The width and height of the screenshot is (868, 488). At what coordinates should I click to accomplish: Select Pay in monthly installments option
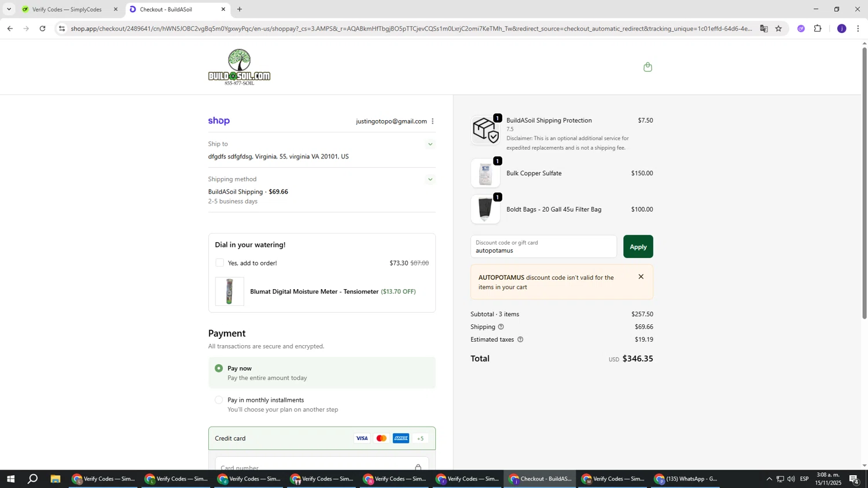click(x=219, y=400)
